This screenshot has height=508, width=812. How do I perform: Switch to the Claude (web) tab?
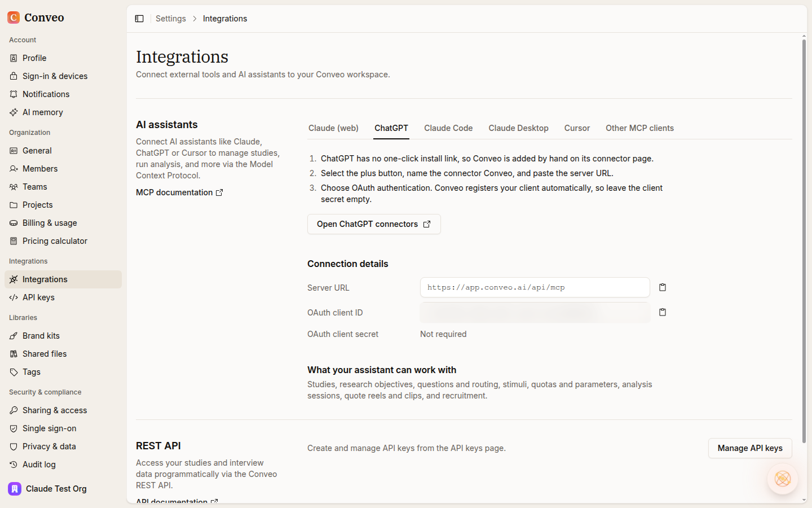(333, 128)
